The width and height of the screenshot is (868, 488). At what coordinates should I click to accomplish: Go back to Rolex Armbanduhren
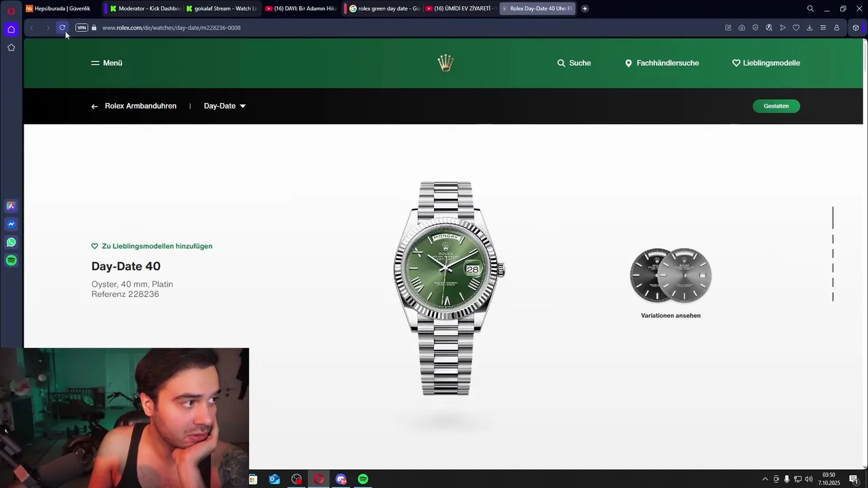134,106
